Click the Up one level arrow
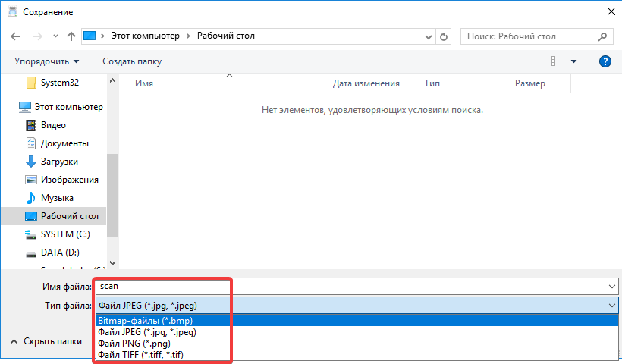The image size is (622, 364). click(71, 36)
